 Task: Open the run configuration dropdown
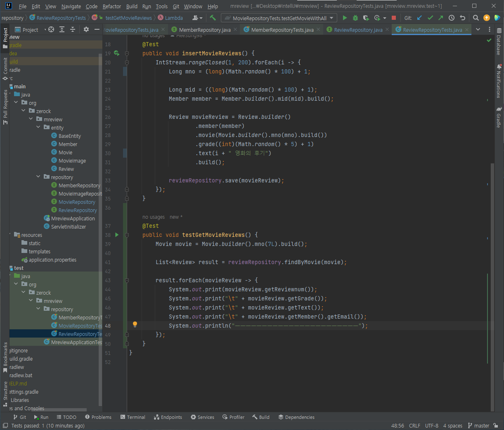tap(279, 18)
